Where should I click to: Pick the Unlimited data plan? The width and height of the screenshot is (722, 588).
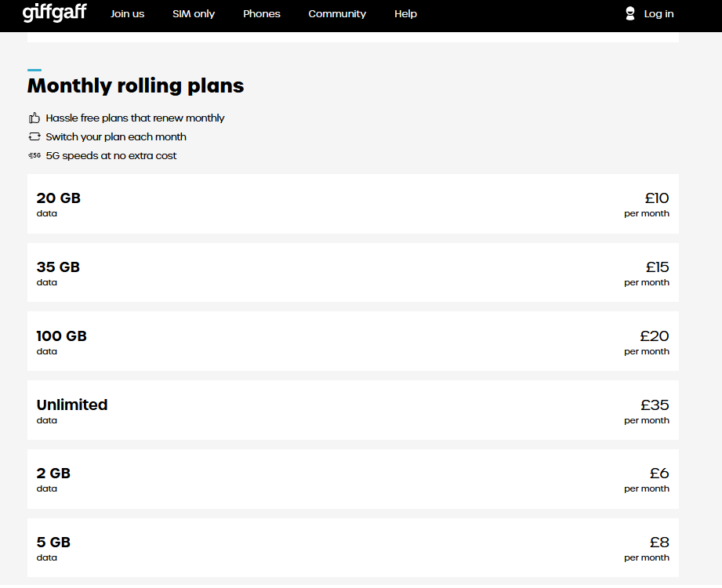pos(354,410)
